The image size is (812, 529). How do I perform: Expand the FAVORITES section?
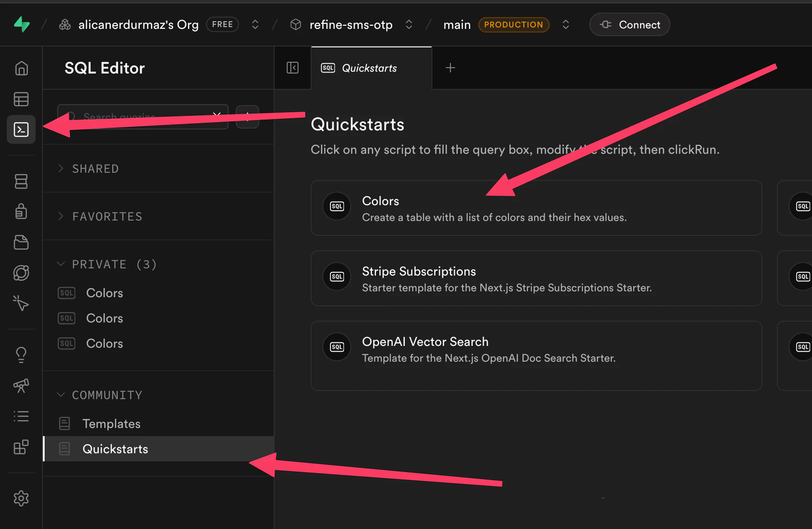[107, 216]
